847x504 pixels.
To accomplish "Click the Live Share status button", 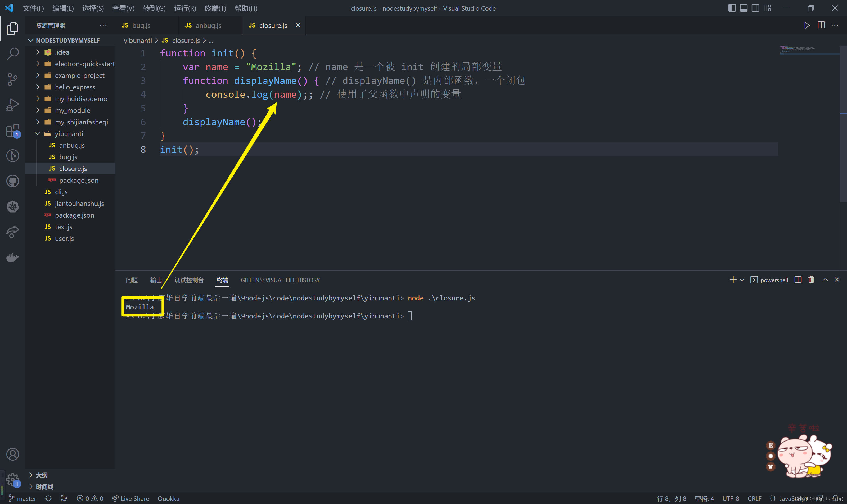I will point(131,498).
